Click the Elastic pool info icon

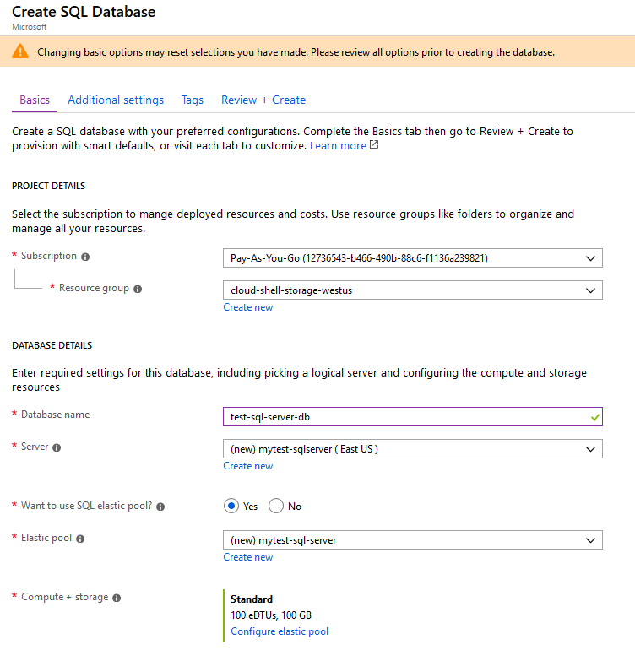coord(80,539)
